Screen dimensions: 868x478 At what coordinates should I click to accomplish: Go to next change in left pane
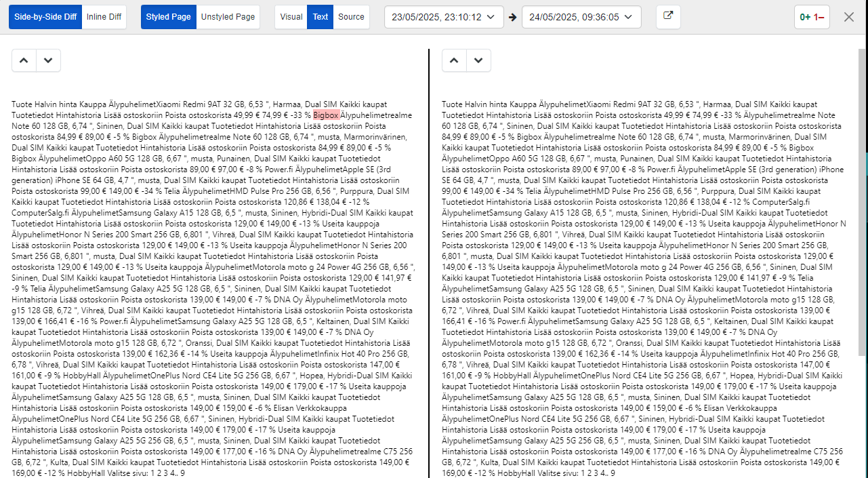pyautogui.click(x=48, y=60)
